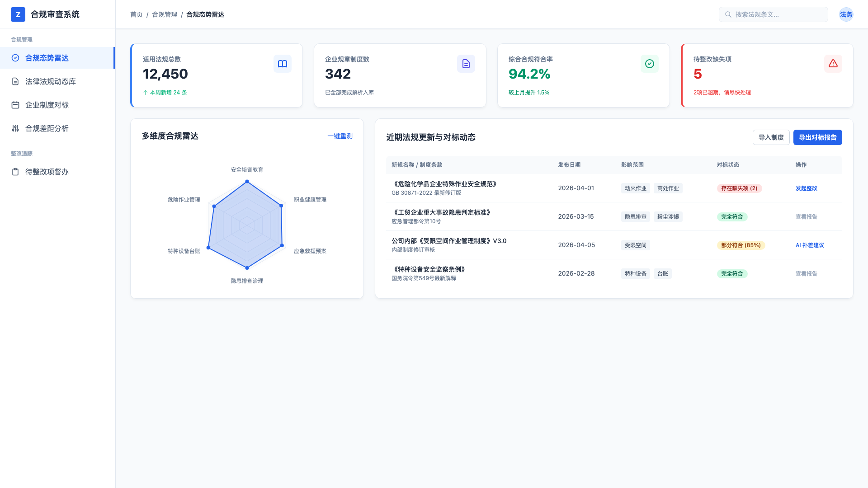Click the document icon on 企业规章制度数 card
The width and height of the screenshot is (868, 488).
(x=466, y=64)
